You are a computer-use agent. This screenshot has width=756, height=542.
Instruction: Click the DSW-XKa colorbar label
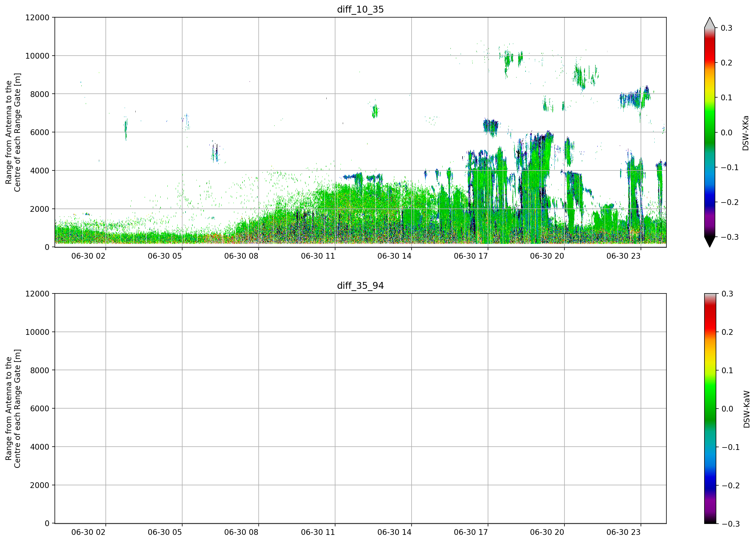[x=746, y=133]
